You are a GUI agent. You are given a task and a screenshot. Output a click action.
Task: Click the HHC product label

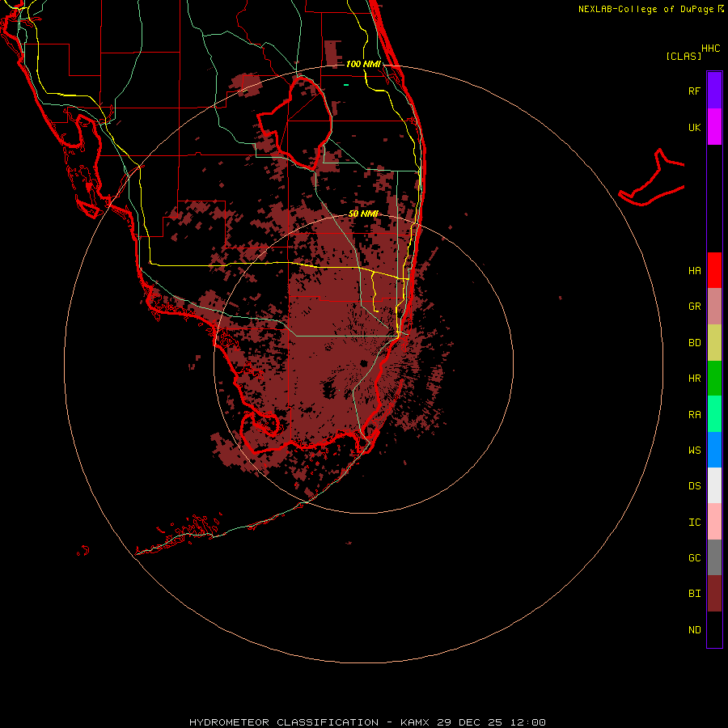coord(710,49)
